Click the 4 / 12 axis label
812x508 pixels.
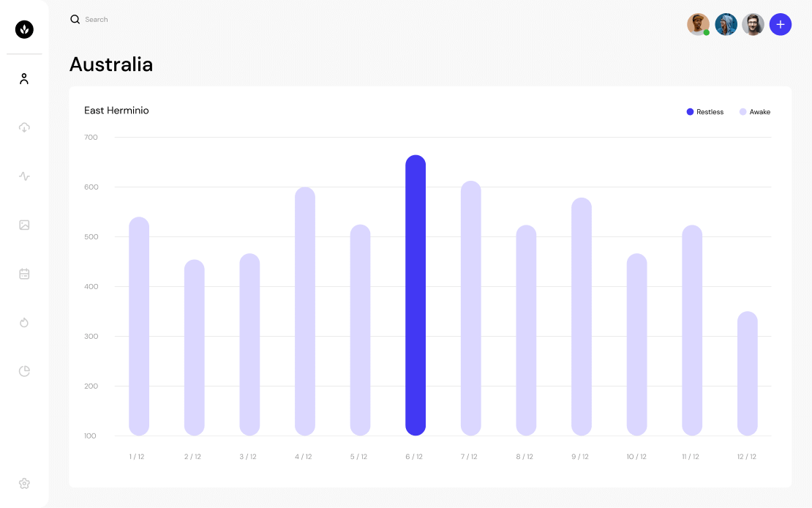pos(304,457)
